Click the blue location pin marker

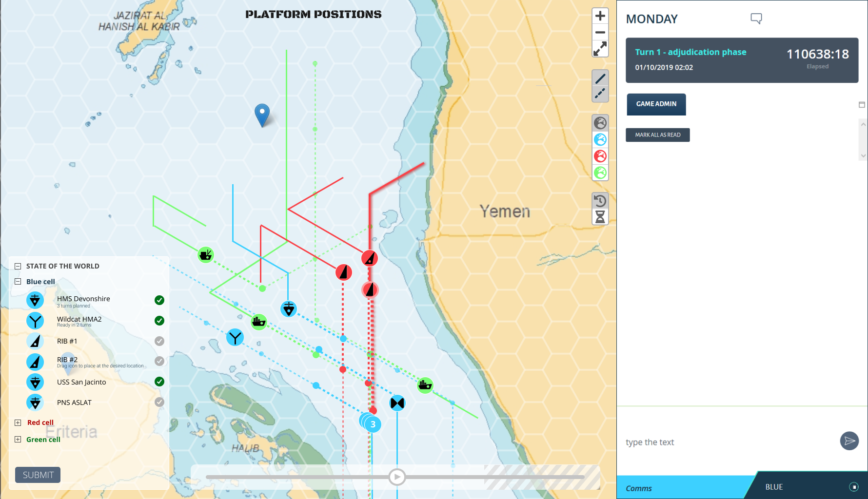pyautogui.click(x=262, y=115)
